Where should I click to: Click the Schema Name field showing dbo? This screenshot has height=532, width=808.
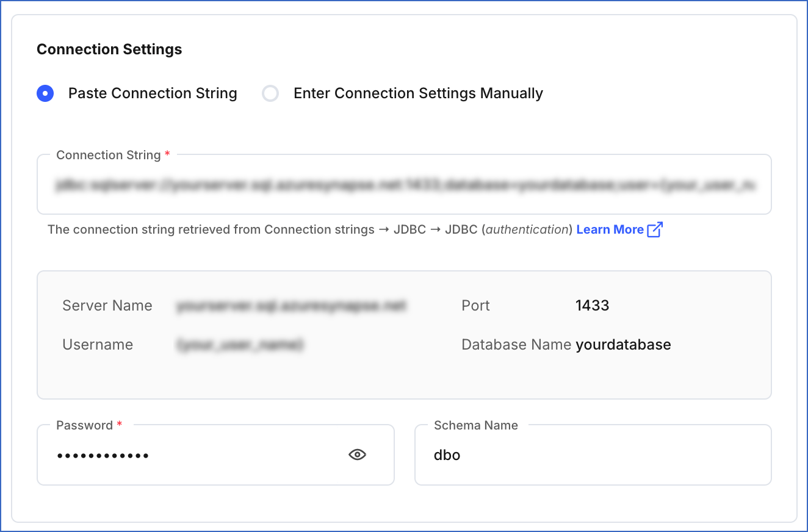coord(592,455)
